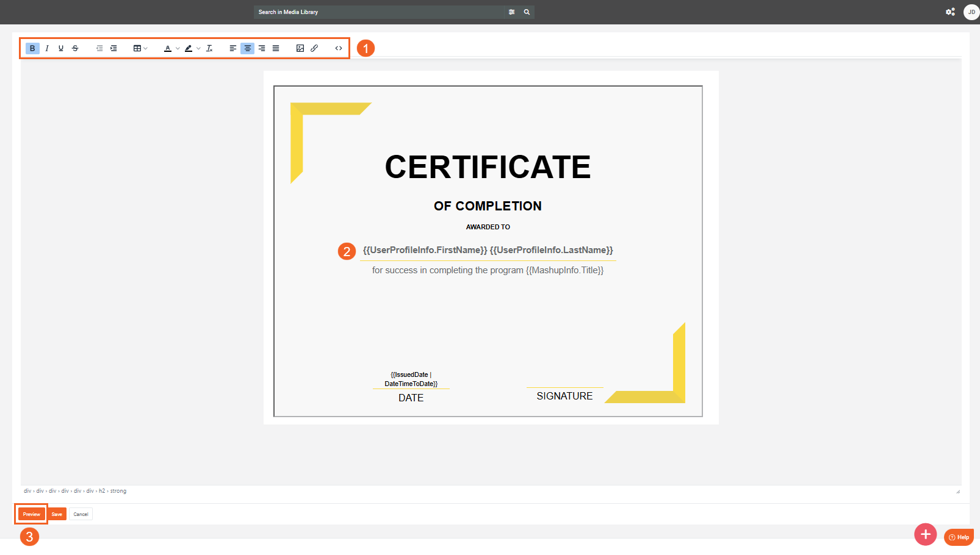Toggle bold formatting in the editor toolbar
This screenshot has height=555, width=980.
(x=32, y=48)
